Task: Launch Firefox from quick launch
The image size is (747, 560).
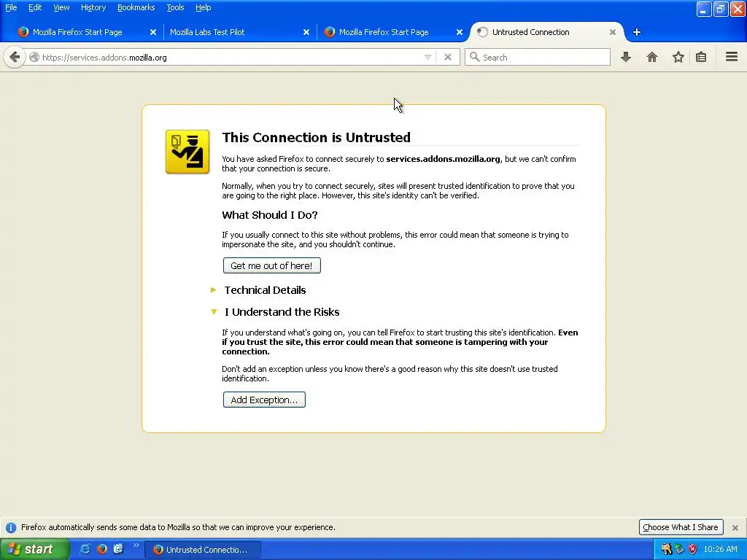Action: point(102,549)
